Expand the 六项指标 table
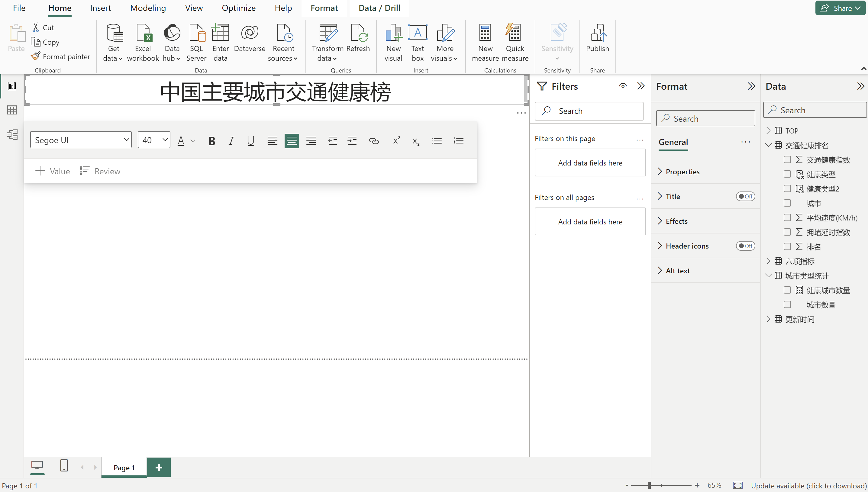 tap(768, 261)
